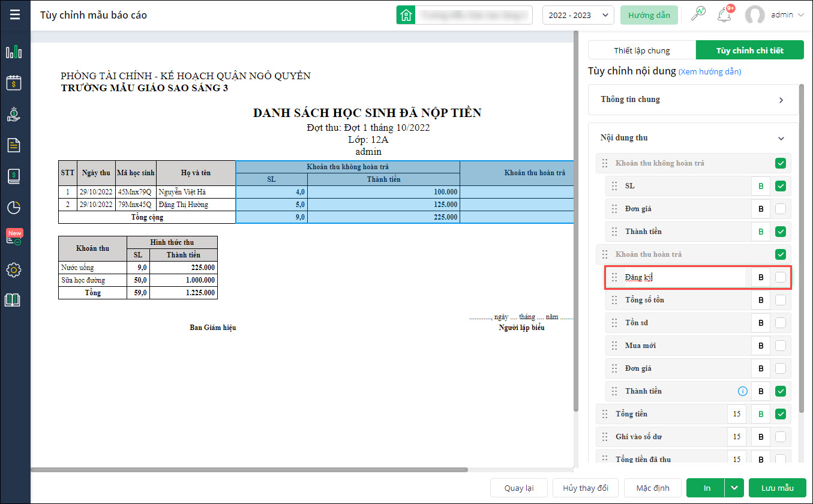Tick the Đơn giá checkbox under SL
The image size is (813, 504).
click(x=780, y=209)
